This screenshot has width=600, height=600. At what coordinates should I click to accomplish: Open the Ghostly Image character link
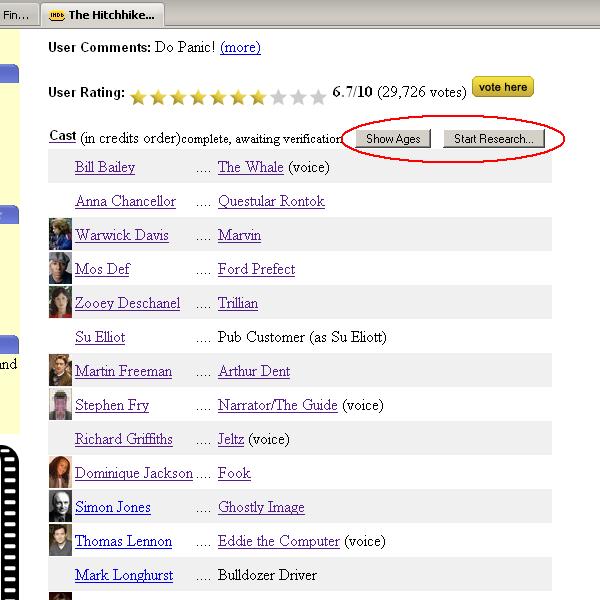tap(261, 507)
